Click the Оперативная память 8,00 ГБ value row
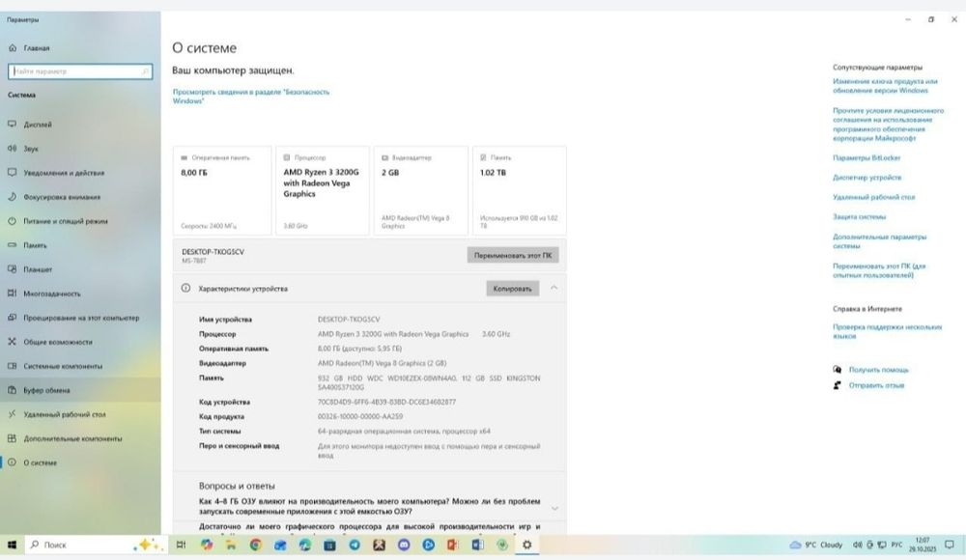Screen dimensions: 966x560 (x=359, y=349)
